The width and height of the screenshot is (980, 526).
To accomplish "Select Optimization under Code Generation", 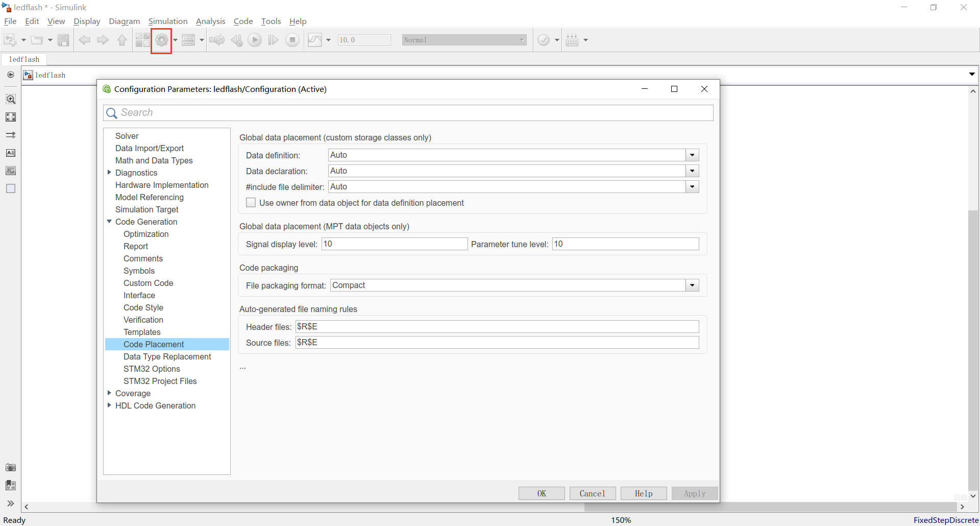I will [146, 234].
